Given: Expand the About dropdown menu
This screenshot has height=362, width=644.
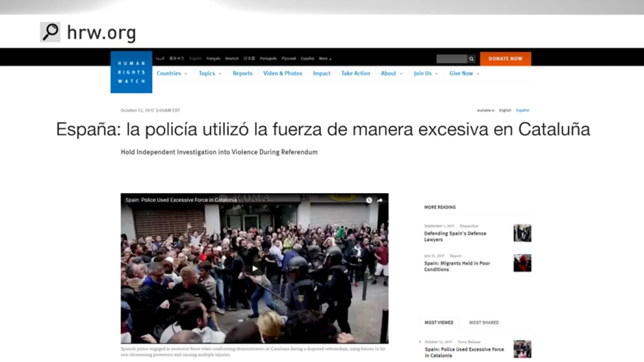Looking at the screenshot, I should click(x=391, y=73).
